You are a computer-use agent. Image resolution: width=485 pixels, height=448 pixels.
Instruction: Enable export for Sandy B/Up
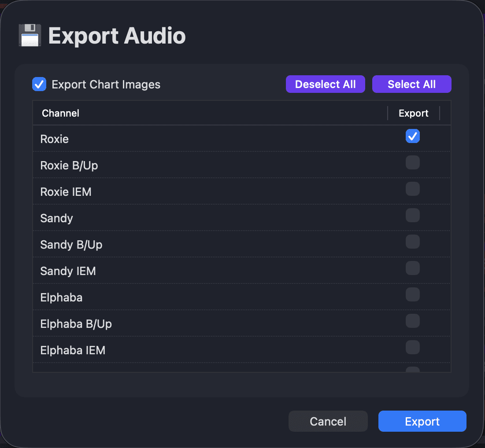click(x=413, y=242)
